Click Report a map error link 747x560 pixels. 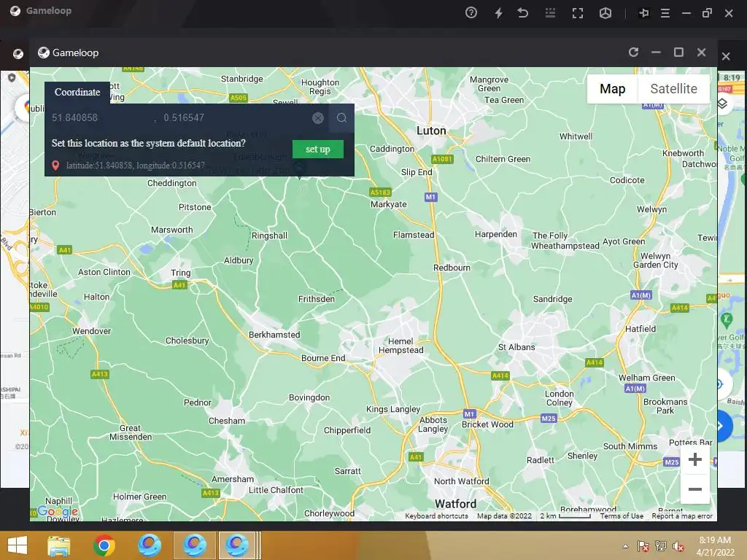point(682,516)
